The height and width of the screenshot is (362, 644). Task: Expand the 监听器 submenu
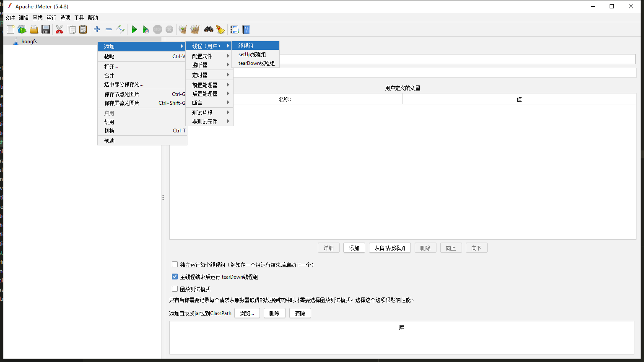pyautogui.click(x=209, y=65)
